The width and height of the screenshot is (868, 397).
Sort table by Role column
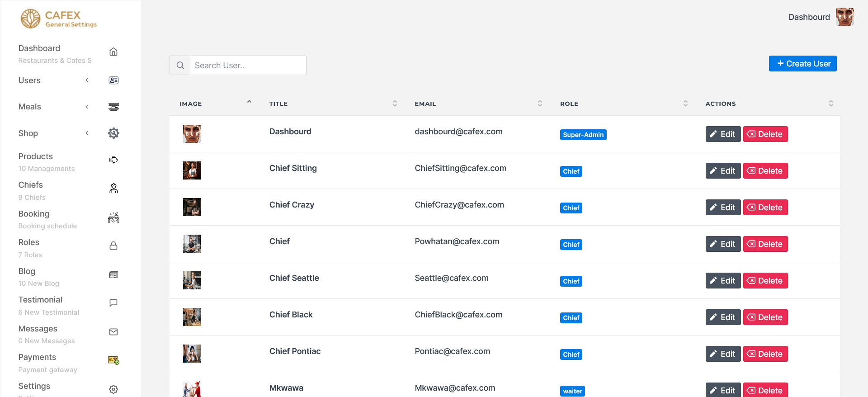tap(685, 104)
